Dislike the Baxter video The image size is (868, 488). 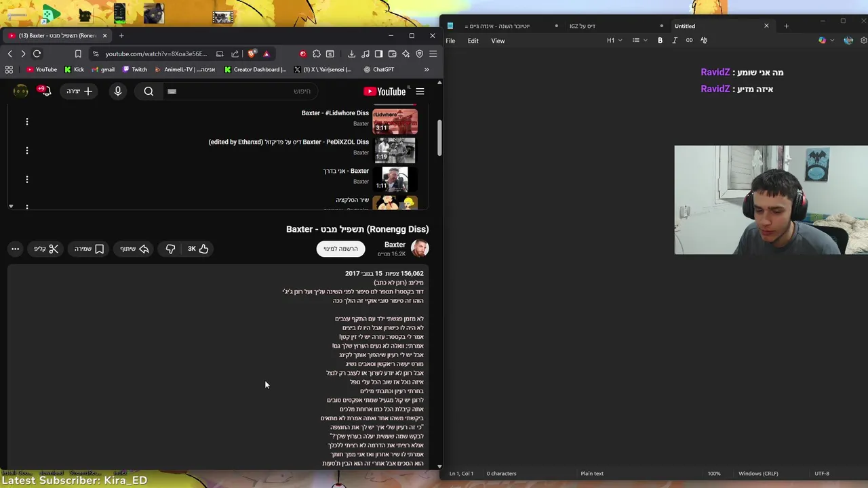[170, 249]
